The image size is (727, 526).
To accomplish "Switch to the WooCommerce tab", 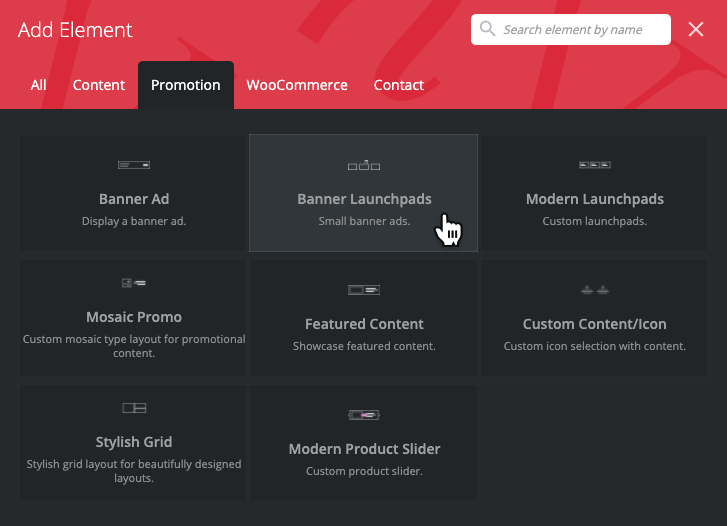I will [x=297, y=85].
